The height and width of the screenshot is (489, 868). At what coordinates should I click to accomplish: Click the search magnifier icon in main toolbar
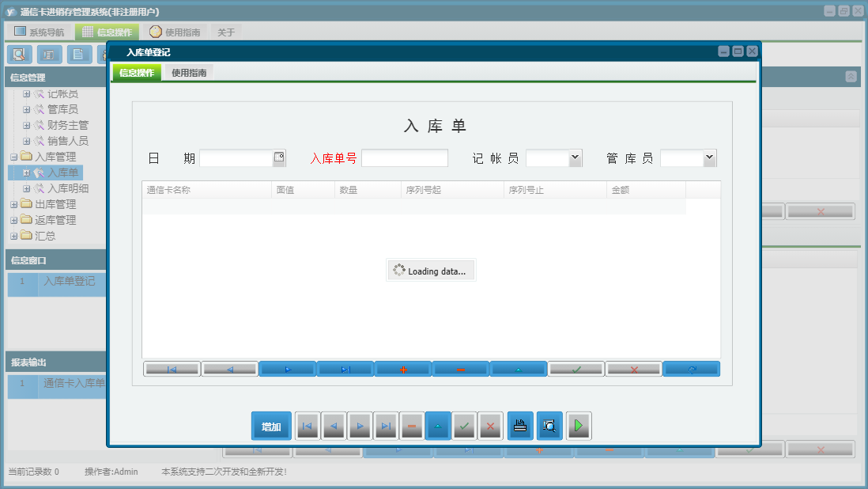[20, 55]
